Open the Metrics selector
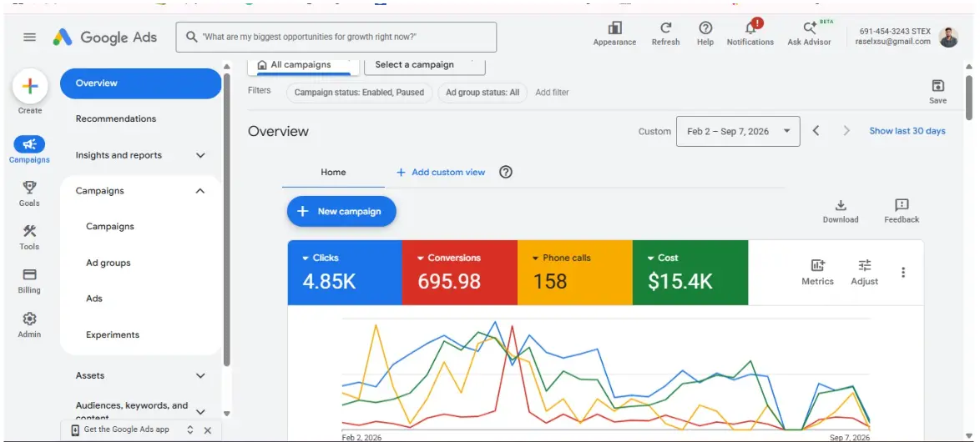 (x=817, y=272)
